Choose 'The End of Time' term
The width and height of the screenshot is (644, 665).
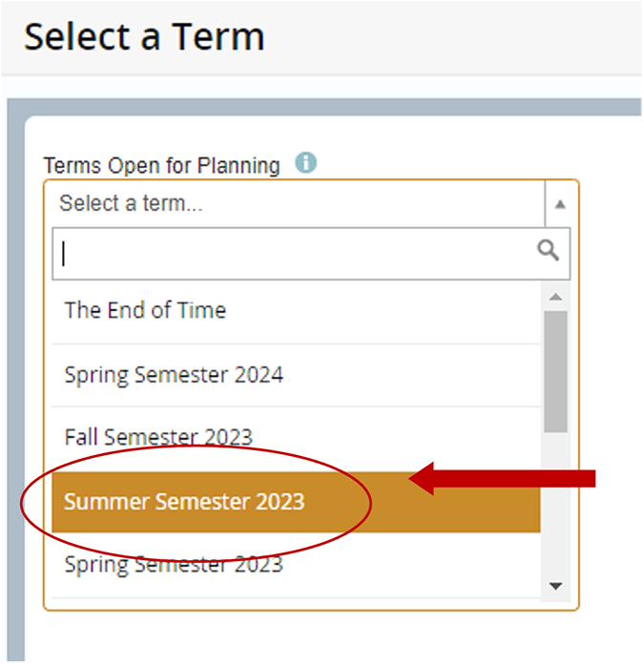(145, 310)
